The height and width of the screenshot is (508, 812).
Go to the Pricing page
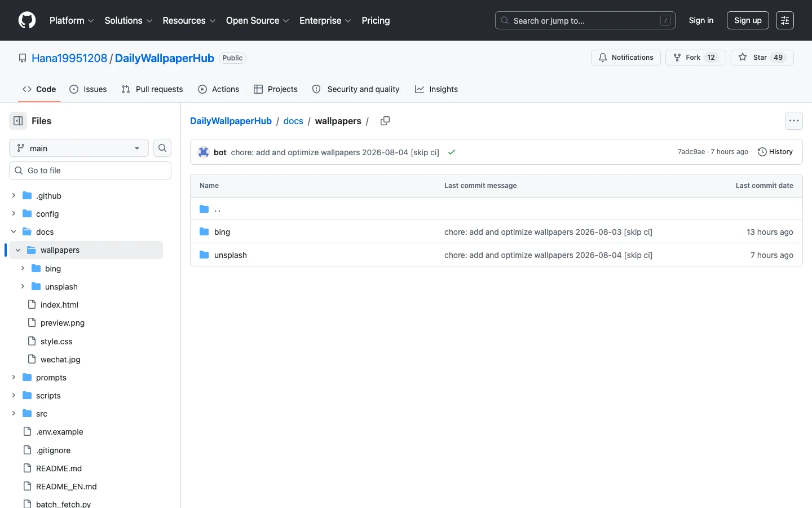(x=376, y=20)
